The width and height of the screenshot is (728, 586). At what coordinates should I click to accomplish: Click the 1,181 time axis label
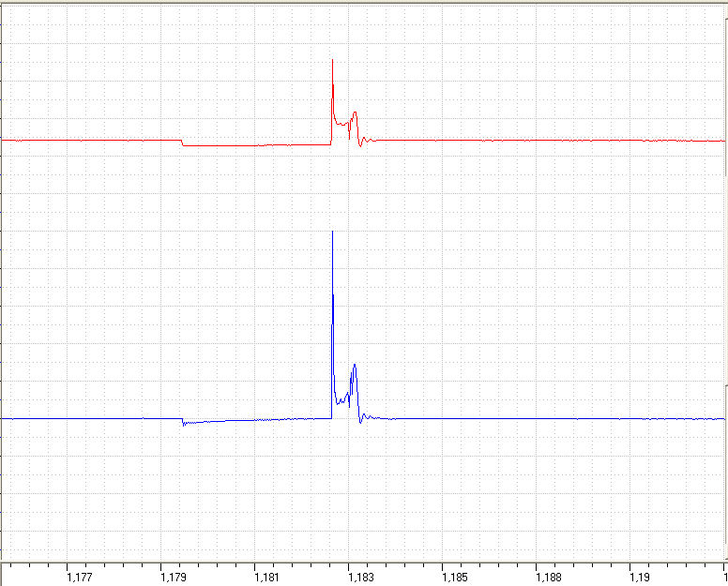pos(267,578)
